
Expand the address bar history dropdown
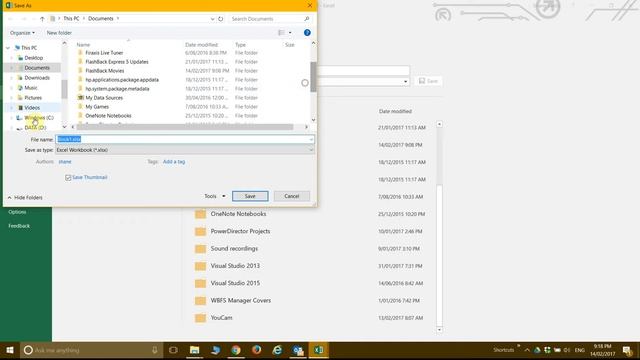pos(212,19)
